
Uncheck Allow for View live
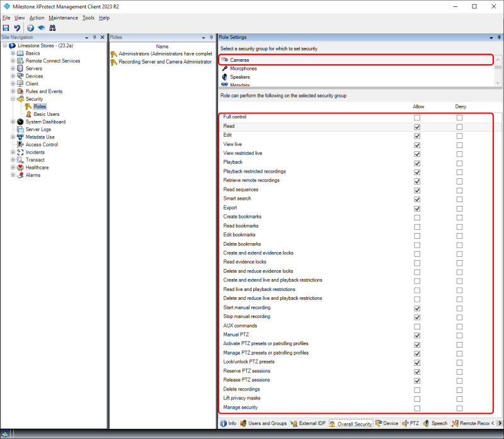[x=417, y=145]
